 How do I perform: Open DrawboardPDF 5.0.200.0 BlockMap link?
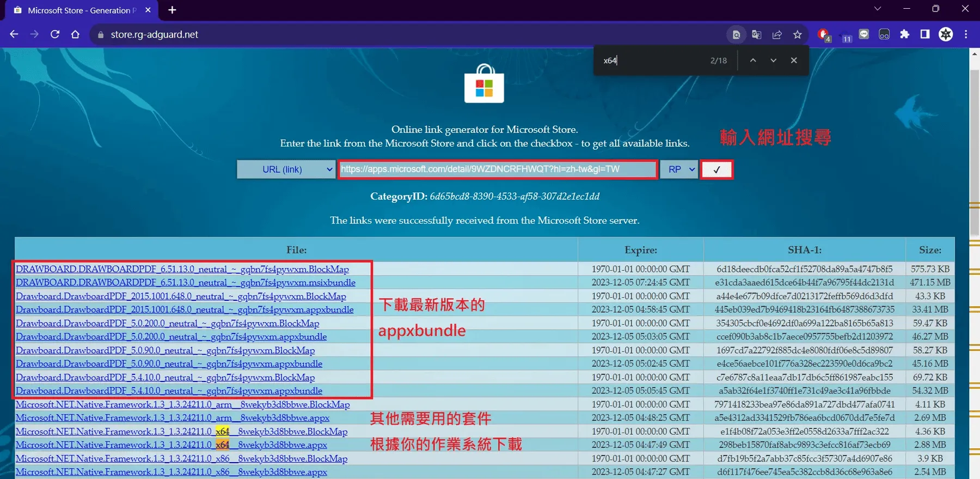(x=168, y=323)
